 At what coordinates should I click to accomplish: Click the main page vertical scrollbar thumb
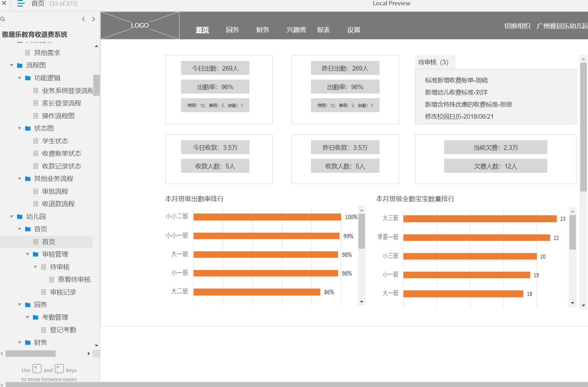[583, 127]
